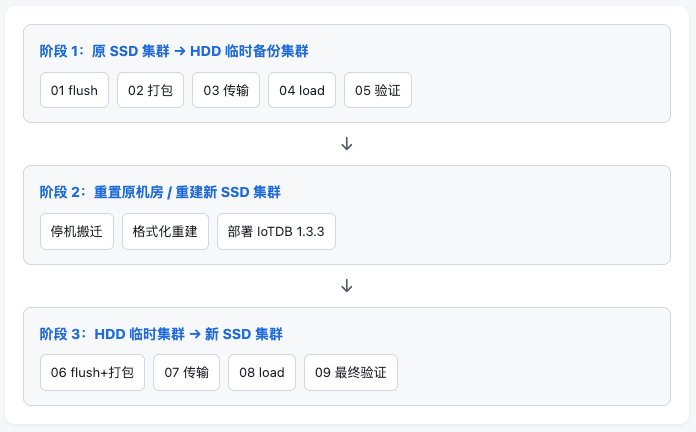This screenshot has height=432, width=696.
Task: Click the 阶段 3 HDD 临时集群 heading
Action: [x=161, y=334]
